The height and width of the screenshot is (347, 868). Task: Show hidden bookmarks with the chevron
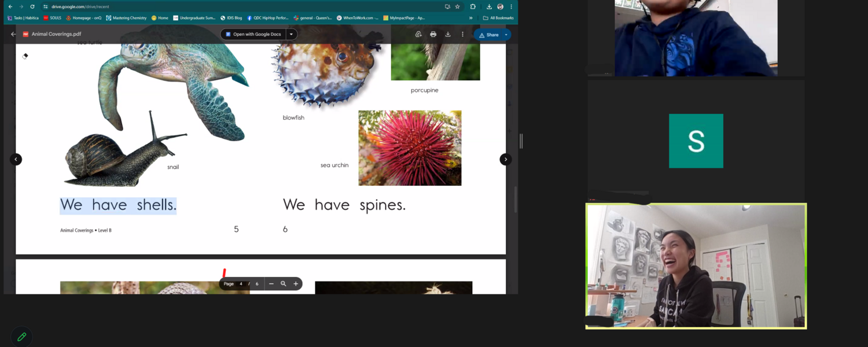tap(470, 18)
